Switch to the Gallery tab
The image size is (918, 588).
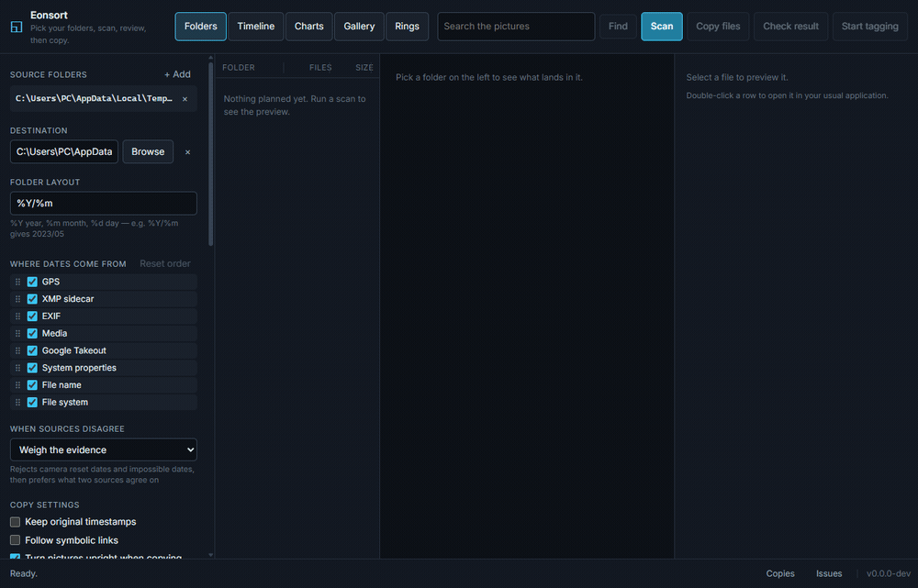pos(359,27)
